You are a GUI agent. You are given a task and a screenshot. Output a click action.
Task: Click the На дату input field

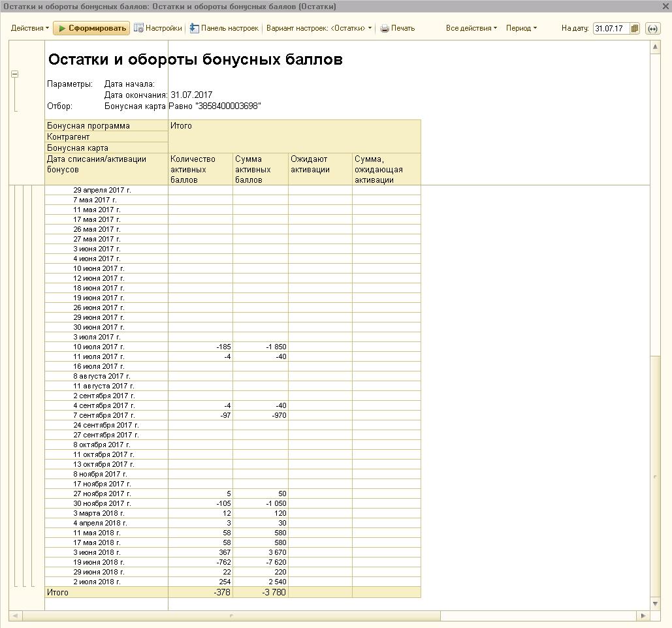pos(611,29)
